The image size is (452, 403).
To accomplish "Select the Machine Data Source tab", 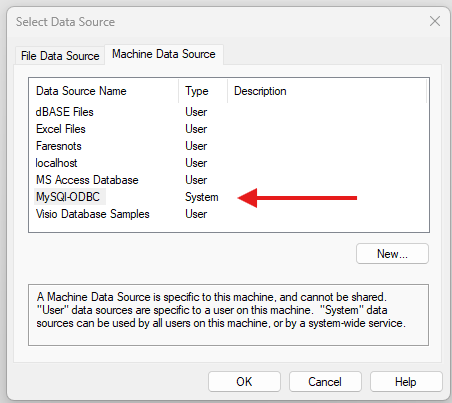I will coord(164,54).
